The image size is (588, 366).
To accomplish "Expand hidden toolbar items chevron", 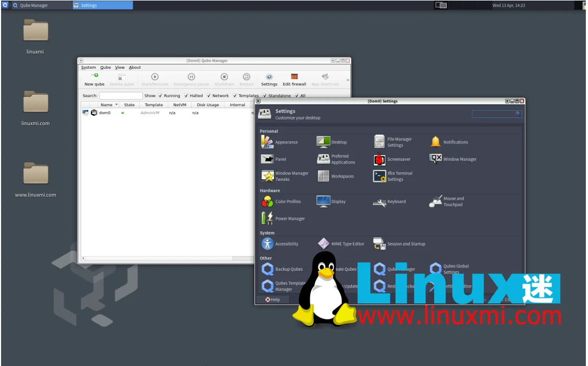I will pos(348,80).
